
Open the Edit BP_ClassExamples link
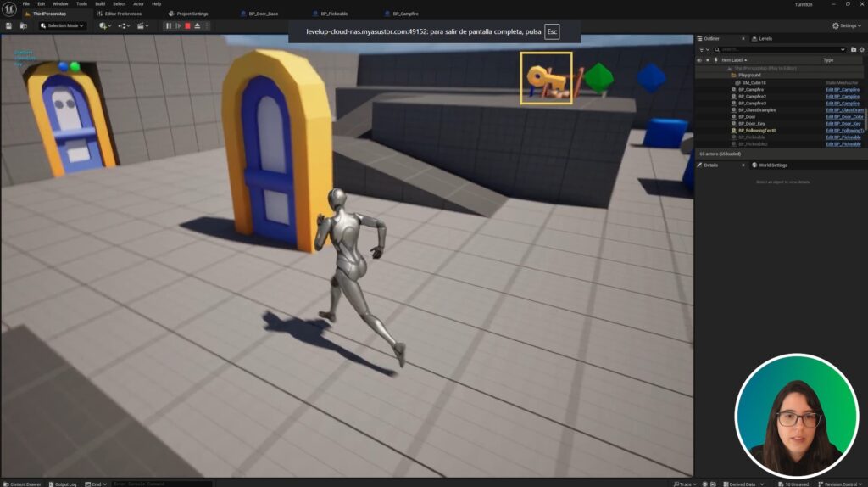click(x=844, y=109)
